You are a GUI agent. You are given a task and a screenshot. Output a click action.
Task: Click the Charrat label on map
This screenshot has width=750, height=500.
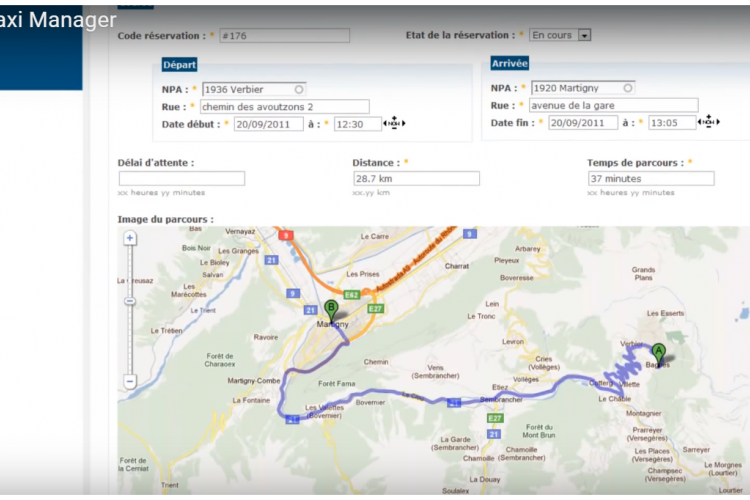click(x=457, y=266)
